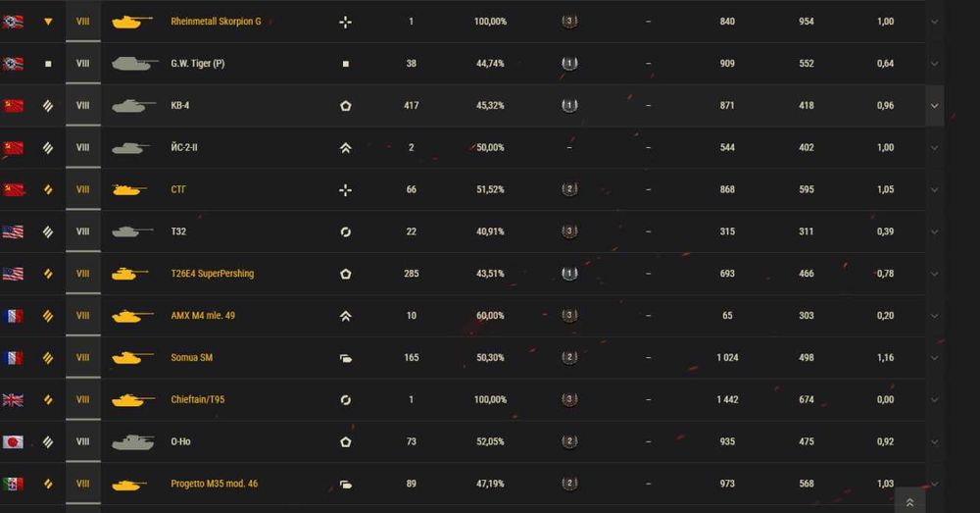Open the T26E4 SuperPershing tank link

pos(212,274)
